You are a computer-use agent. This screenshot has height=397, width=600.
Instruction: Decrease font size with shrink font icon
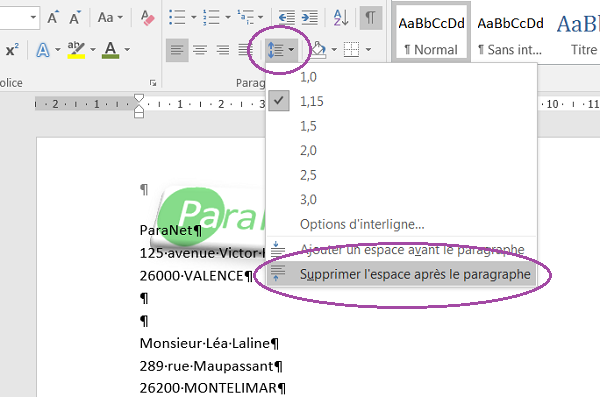pyautogui.click(x=74, y=18)
